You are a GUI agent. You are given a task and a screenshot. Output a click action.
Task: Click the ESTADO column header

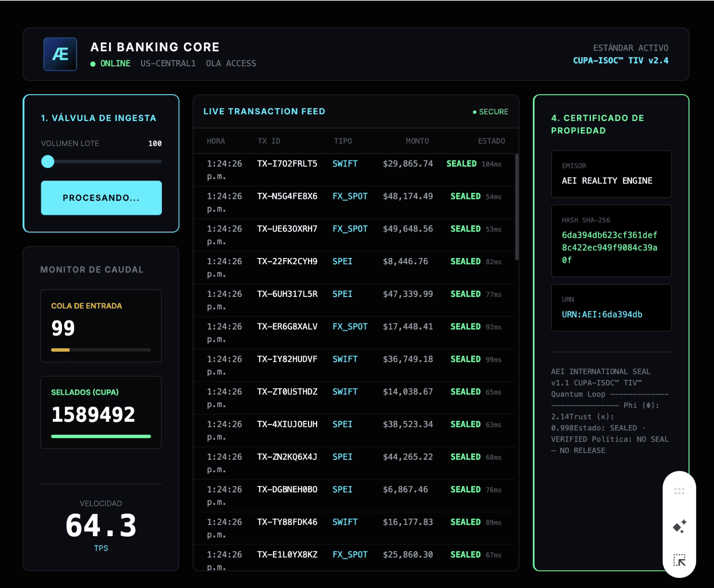click(x=492, y=141)
